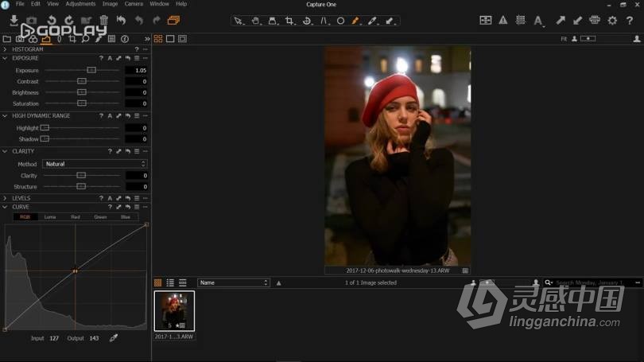The width and height of the screenshot is (644, 362).
Task: Select the Crop tool in the top toolbar
Action: 289,21
